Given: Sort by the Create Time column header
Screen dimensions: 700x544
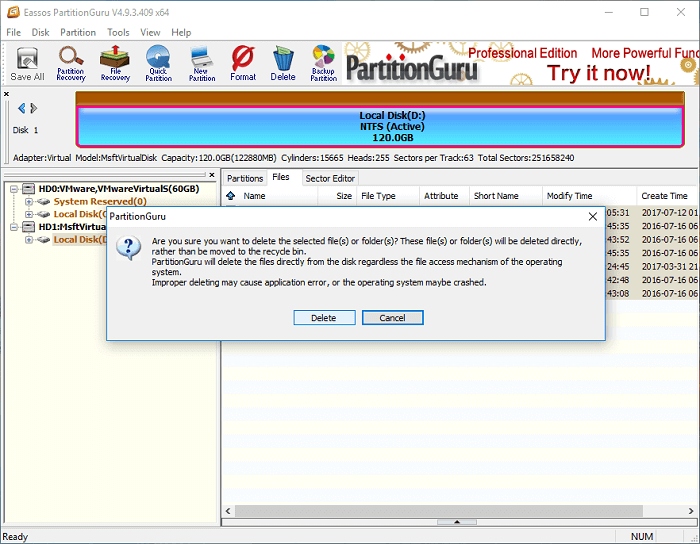Looking at the screenshot, I should [x=664, y=196].
